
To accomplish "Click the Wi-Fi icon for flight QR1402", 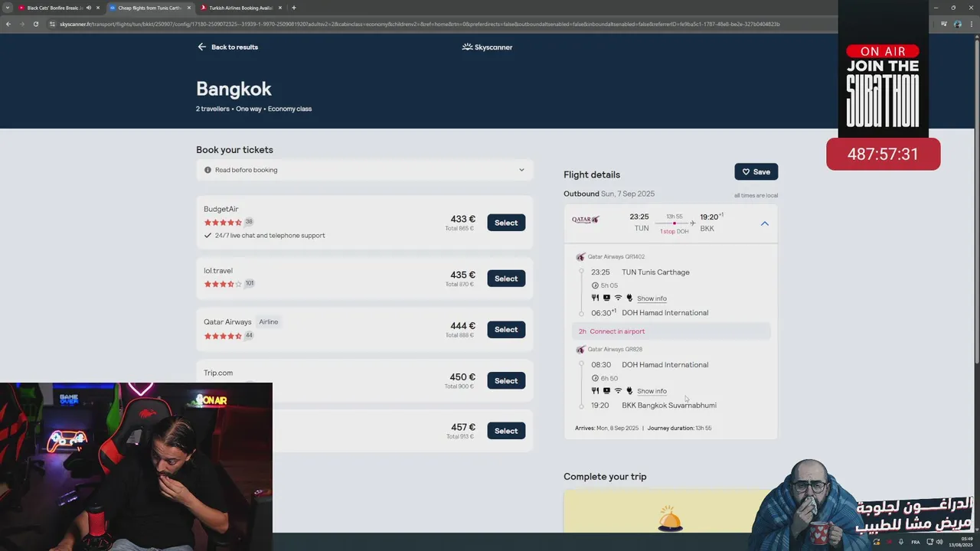I will click(x=618, y=298).
